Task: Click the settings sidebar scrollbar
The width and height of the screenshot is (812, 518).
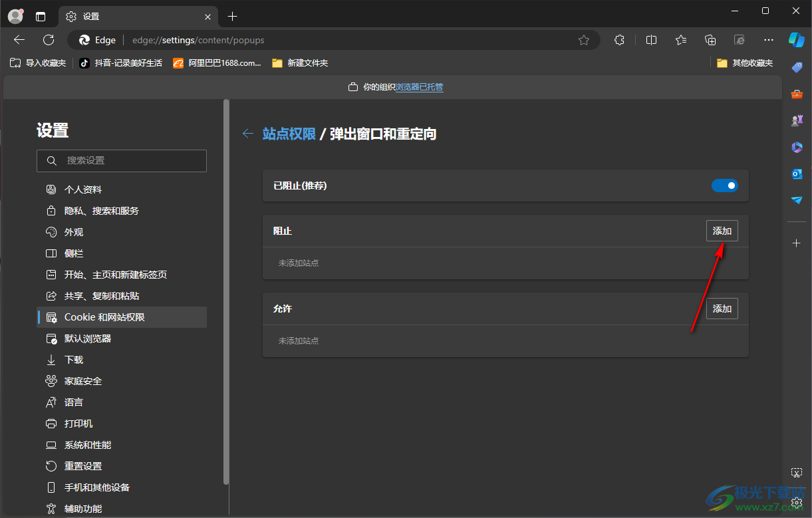Action: (x=226, y=291)
